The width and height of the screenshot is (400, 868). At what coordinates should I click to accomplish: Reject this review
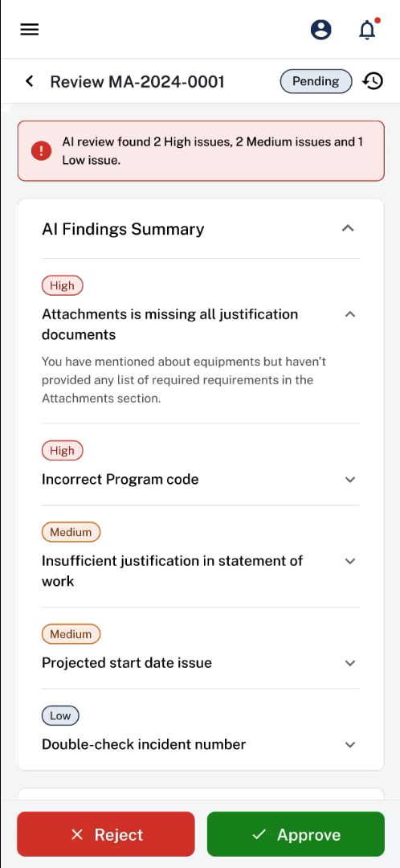[x=106, y=834]
